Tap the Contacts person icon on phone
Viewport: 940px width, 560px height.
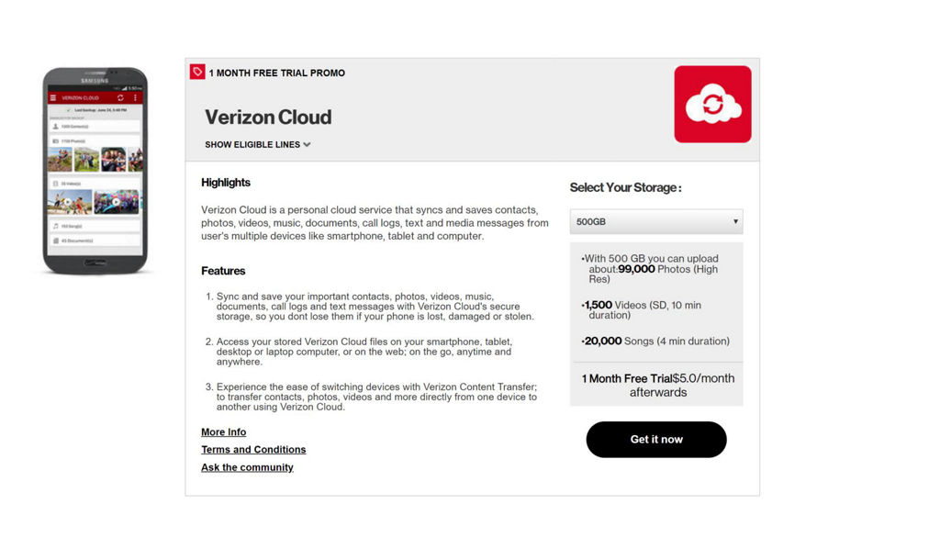pyautogui.click(x=56, y=126)
